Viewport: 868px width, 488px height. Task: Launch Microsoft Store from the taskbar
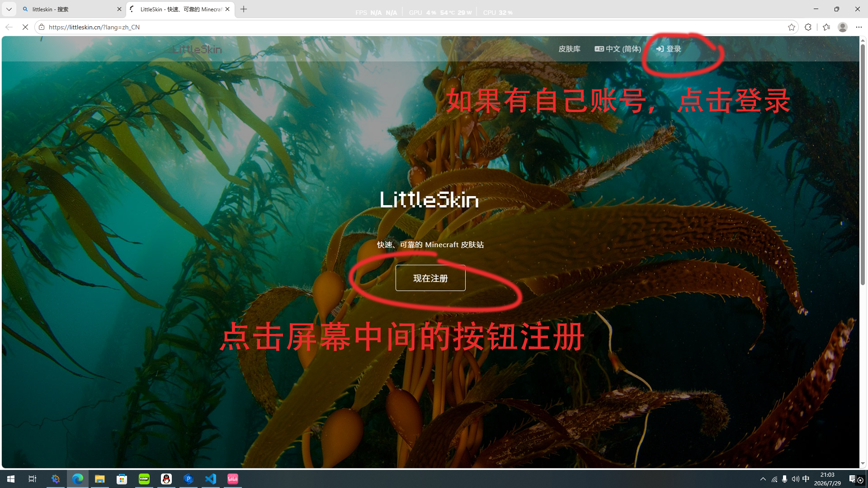click(x=122, y=479)
